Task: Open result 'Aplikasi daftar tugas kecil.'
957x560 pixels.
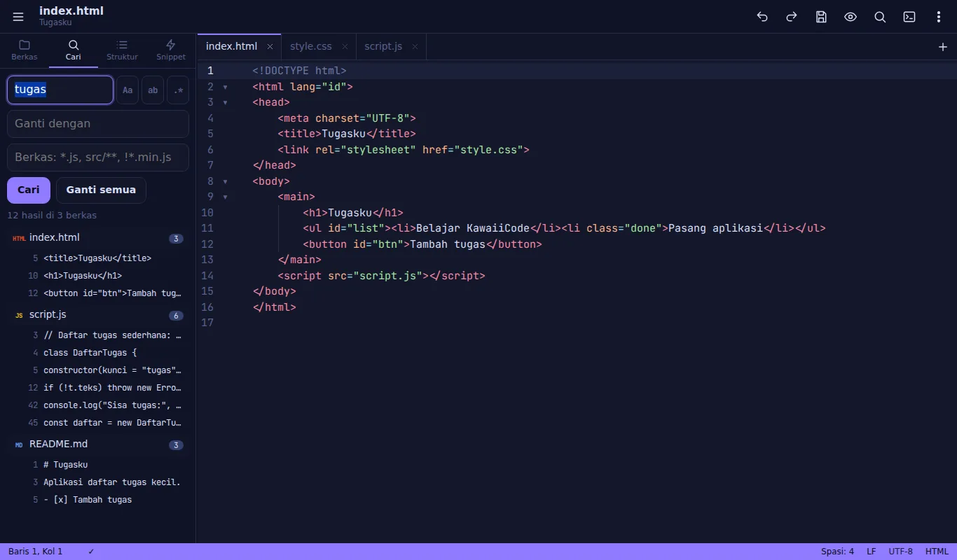Action: [x=98, y=482]
